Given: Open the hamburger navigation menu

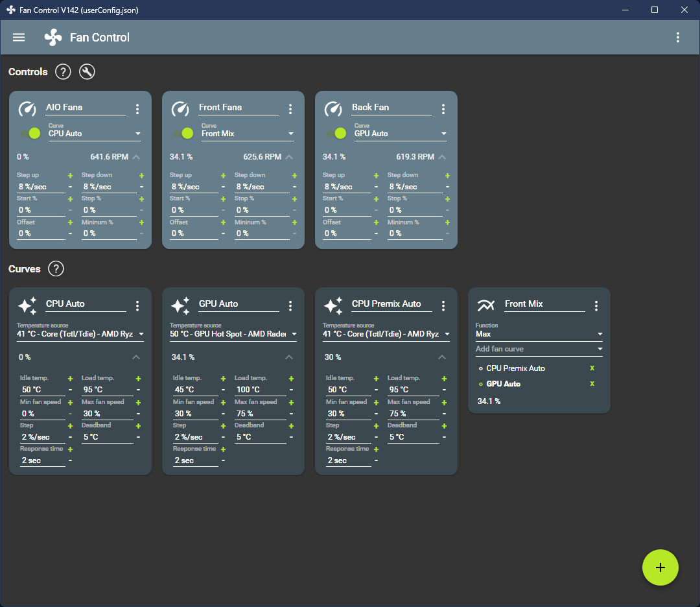Looking at the screenshot, I should 19,38.
